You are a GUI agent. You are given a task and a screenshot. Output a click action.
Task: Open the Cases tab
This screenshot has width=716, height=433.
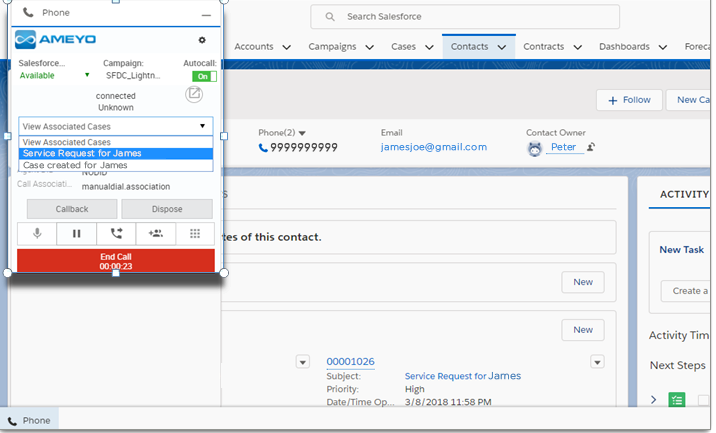point(403,47)
